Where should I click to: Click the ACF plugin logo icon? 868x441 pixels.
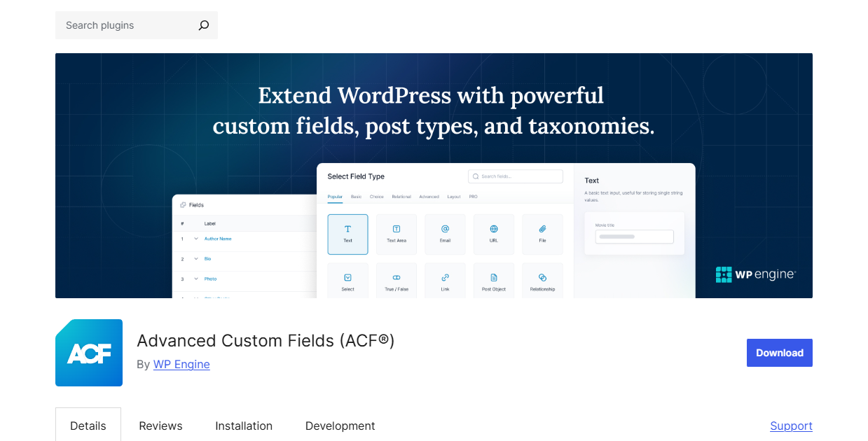(x=89, y=353)
